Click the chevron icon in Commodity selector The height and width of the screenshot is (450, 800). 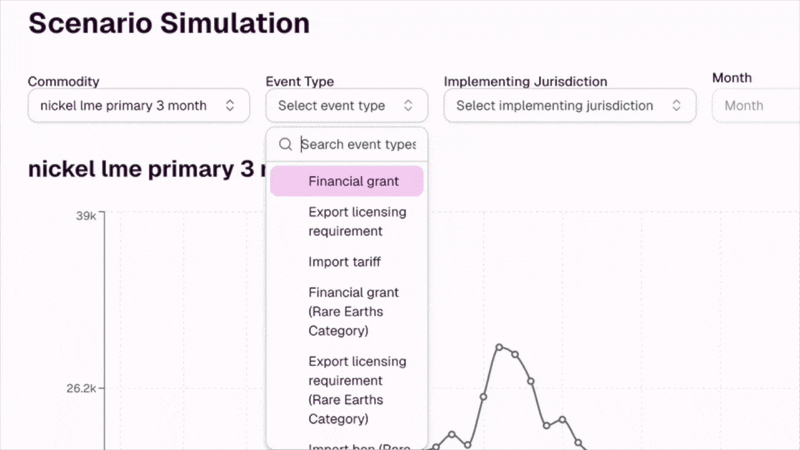point(230,105)
